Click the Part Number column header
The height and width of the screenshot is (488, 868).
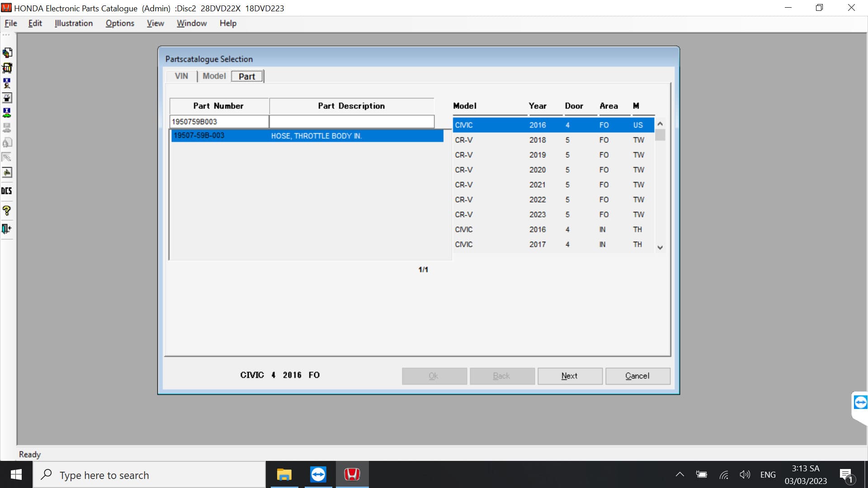219,106
